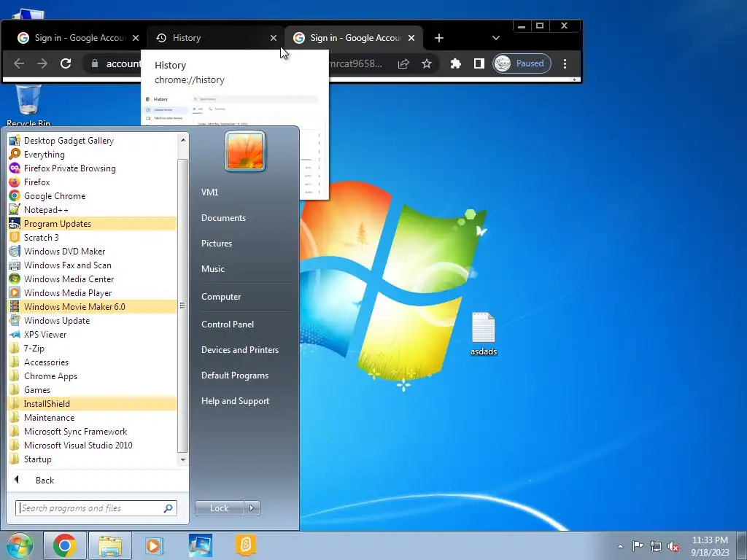
Task: Switch to first Sign in - Google Account tab
Action: [76, 38]
